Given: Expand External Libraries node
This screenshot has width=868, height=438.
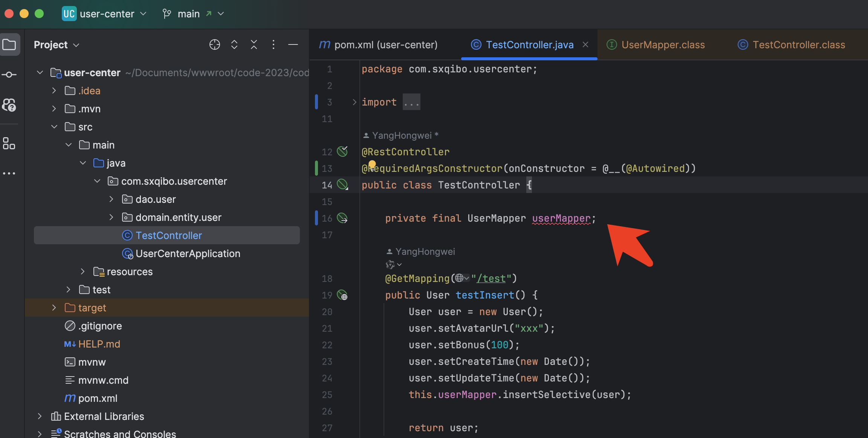Looking at the screenshot, I should tap(40, 416).
